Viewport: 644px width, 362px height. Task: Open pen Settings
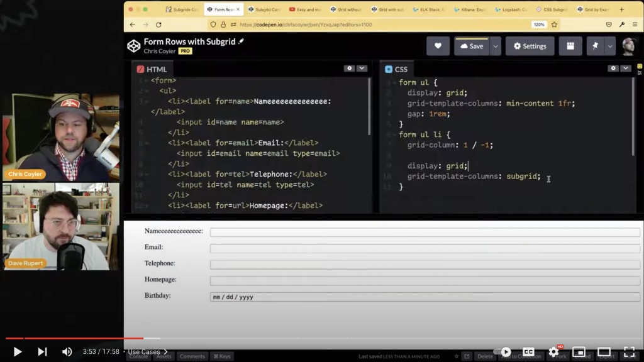[x=530, y=46]
